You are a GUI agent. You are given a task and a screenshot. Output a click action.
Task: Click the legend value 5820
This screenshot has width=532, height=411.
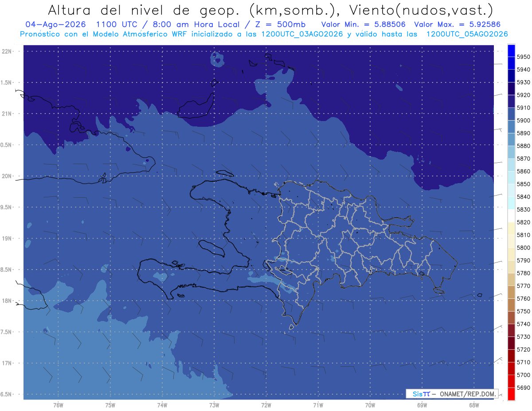(523, 222)
